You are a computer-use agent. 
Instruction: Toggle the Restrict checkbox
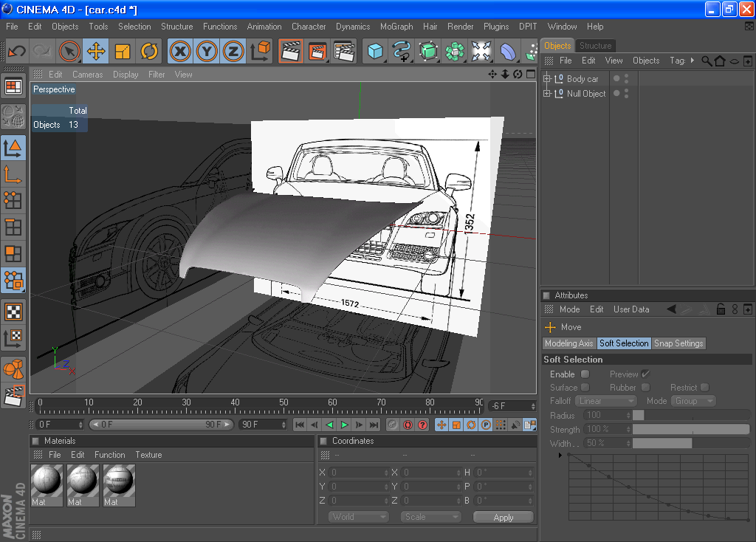click(x=705, y=387)
